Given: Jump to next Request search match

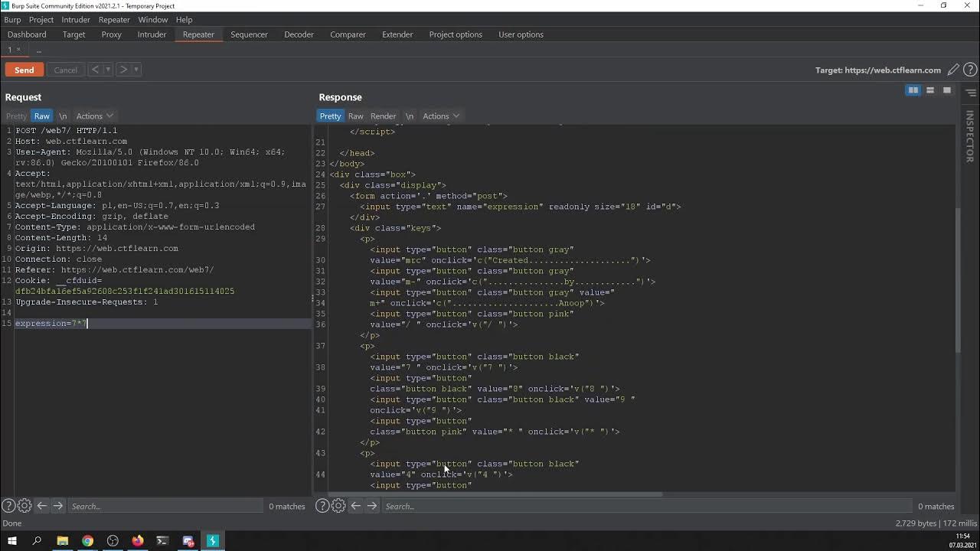Looking at the screenshot, I should click(57, 506).
